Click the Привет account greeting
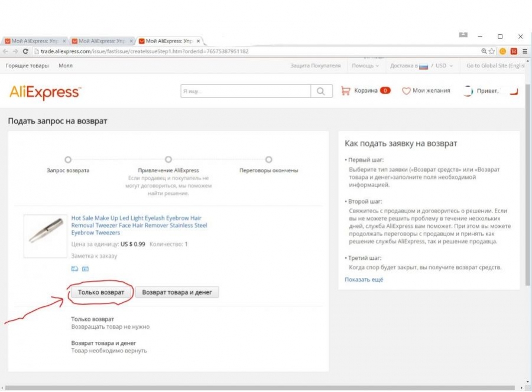 pos(488,91)
